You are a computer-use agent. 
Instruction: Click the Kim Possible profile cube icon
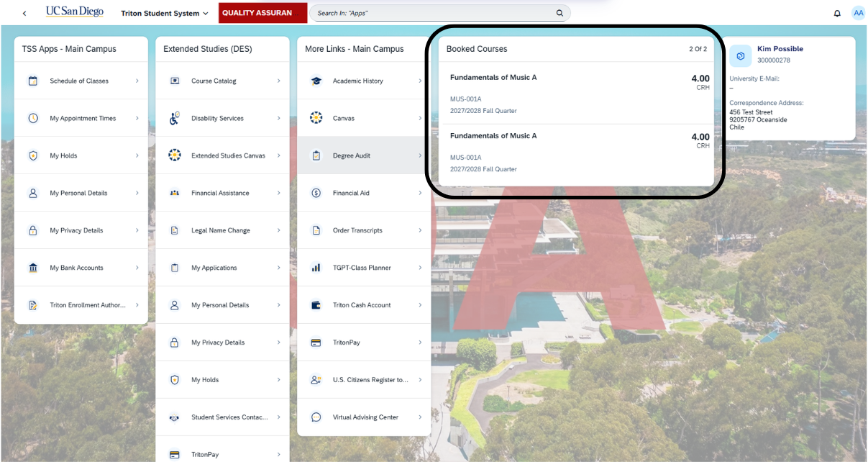pos(740,55)
